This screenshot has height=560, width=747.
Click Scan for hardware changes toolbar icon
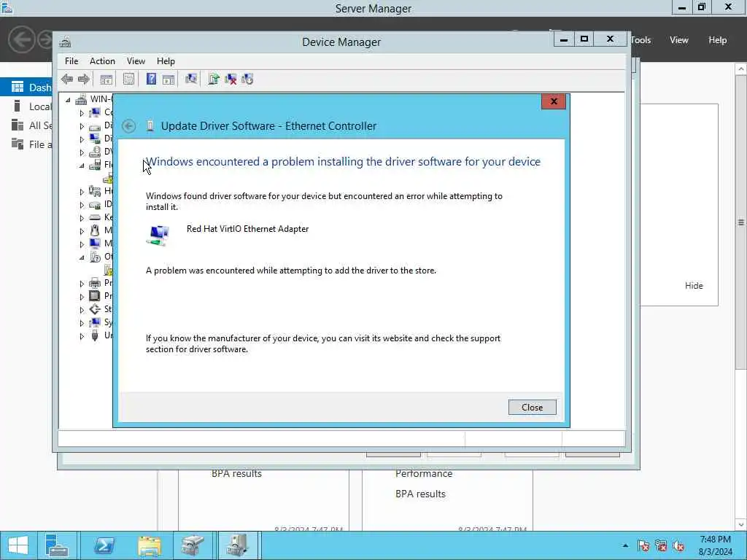coord(191,79)
